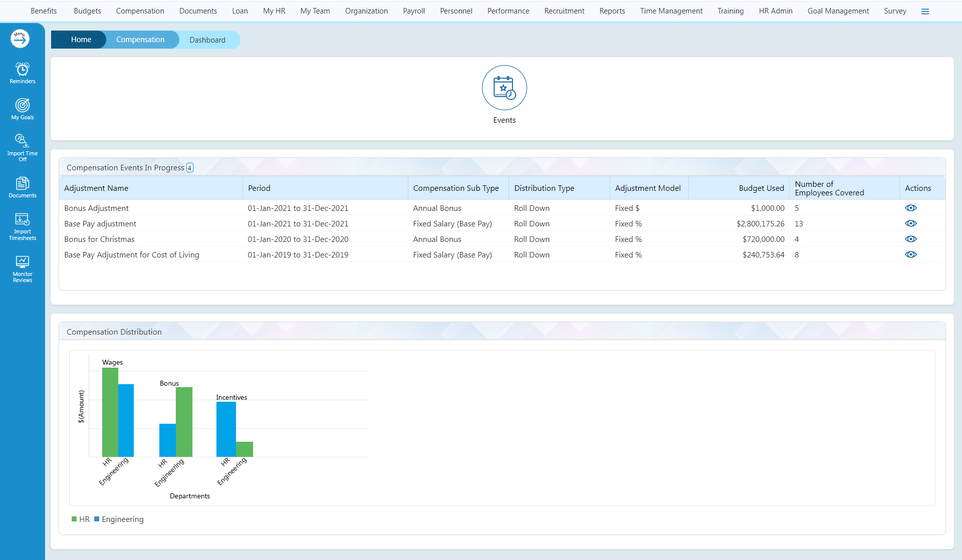
Task: Click the menu arrow icon at sidebar top
Action: pos(19,38)
